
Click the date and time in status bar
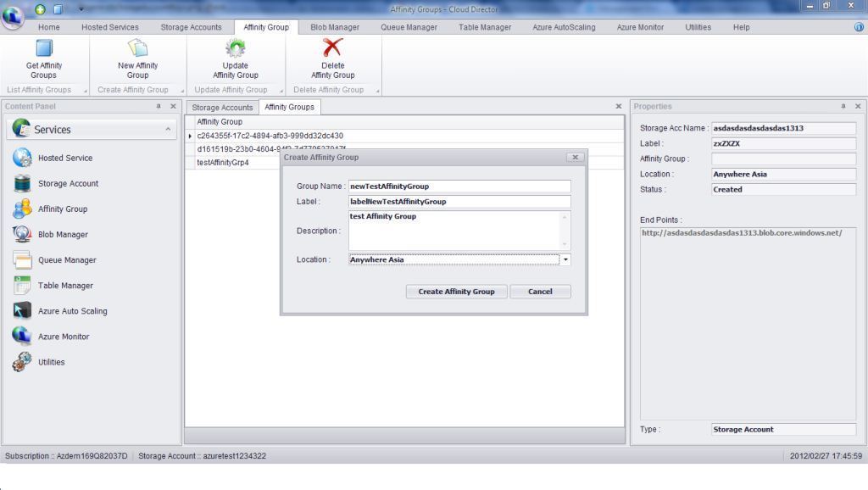click(826, 456)
